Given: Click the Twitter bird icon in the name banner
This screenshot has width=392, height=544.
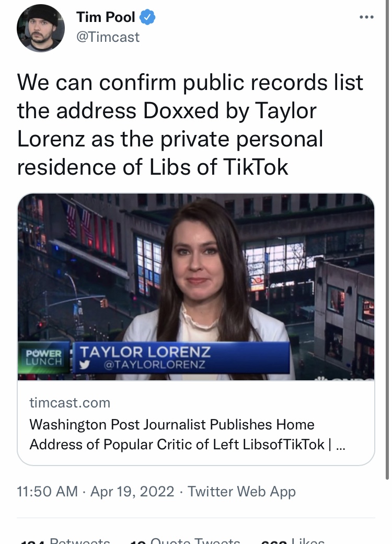Looking at the screenshot, I should tap(85, 365).
